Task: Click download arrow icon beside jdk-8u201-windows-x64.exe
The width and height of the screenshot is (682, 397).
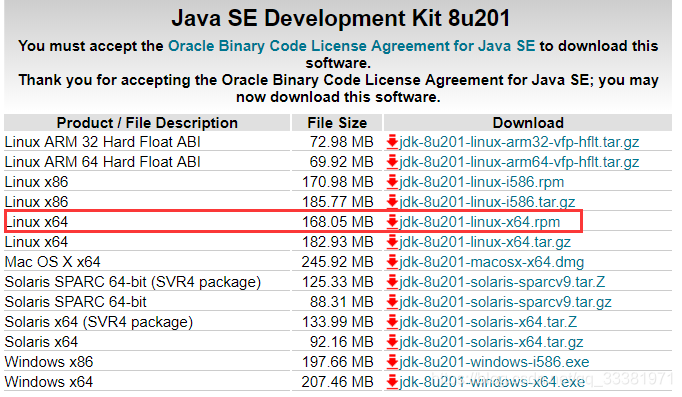Action: [x=392, y=382]
